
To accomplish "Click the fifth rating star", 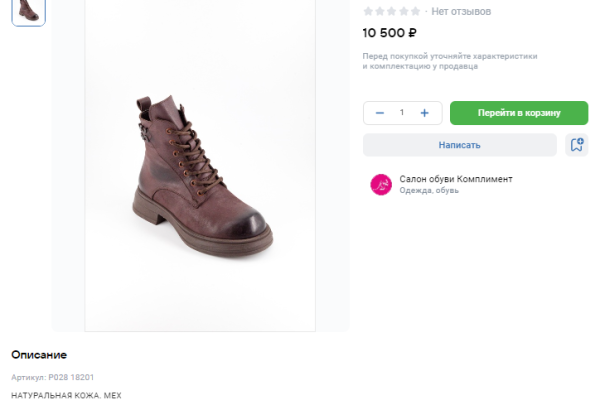I will (416, 11).
